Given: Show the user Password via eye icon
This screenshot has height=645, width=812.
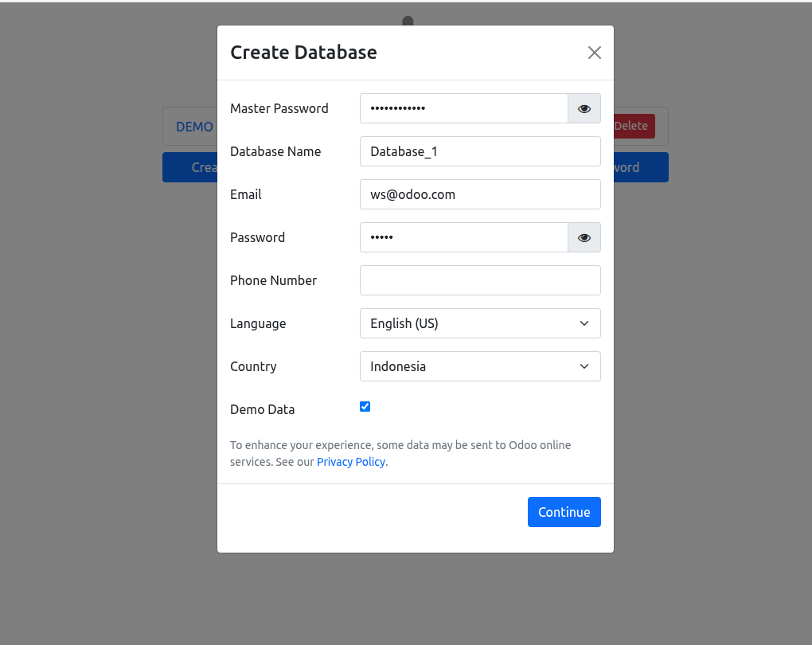Looking at the screenshot, I should tap(584, 237).
